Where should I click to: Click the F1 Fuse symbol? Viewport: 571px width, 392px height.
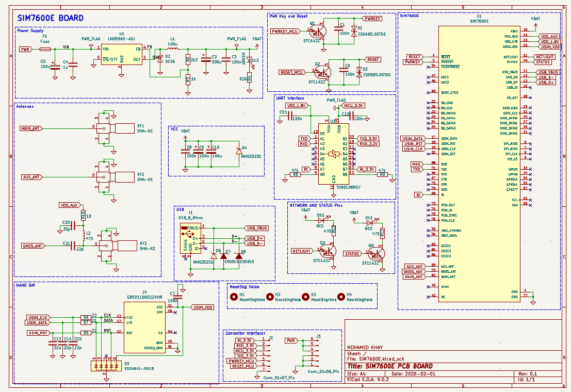pos(44,49)
